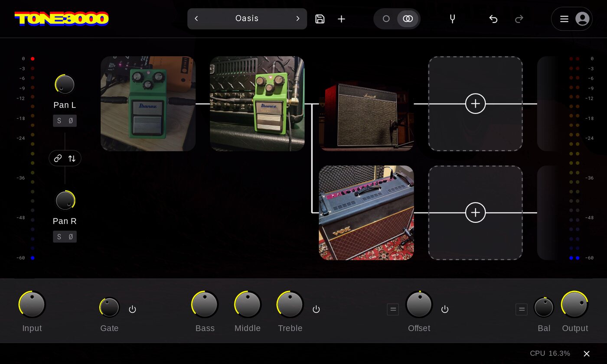Toggle the EQ power button beside Treble
Viewport: 607px width, 364px height.
point(317,309)
